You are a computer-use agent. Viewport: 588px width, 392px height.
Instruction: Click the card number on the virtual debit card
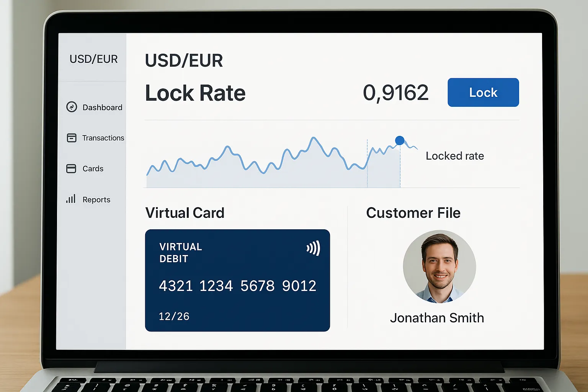click(238, 286)
